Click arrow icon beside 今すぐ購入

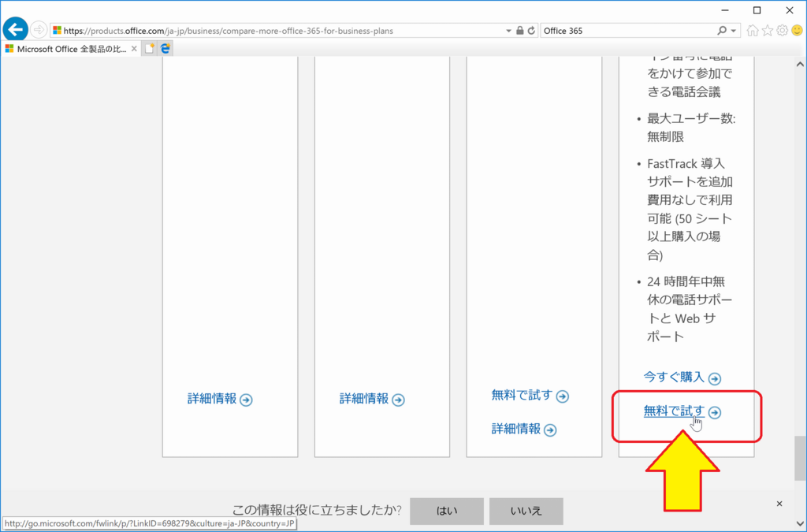pos(714,378)
